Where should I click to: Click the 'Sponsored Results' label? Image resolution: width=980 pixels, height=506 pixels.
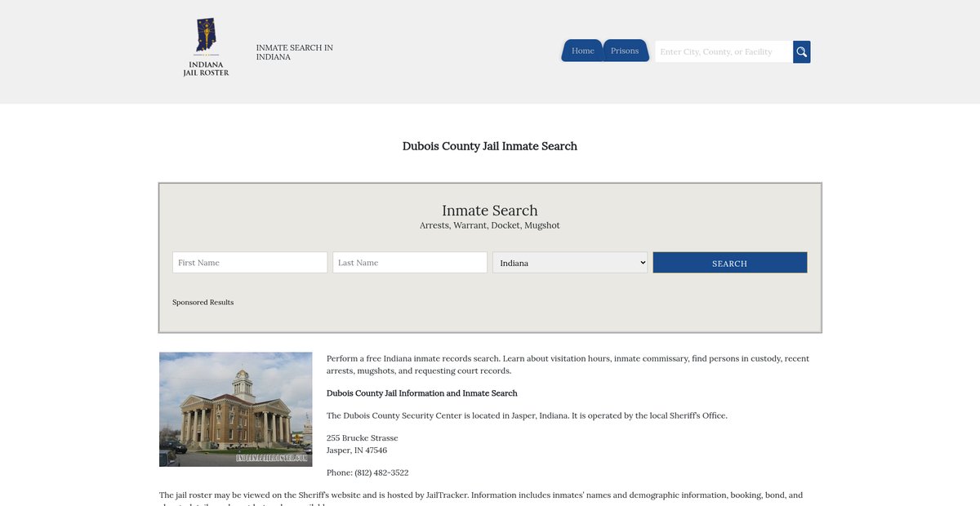pos(203,302)
